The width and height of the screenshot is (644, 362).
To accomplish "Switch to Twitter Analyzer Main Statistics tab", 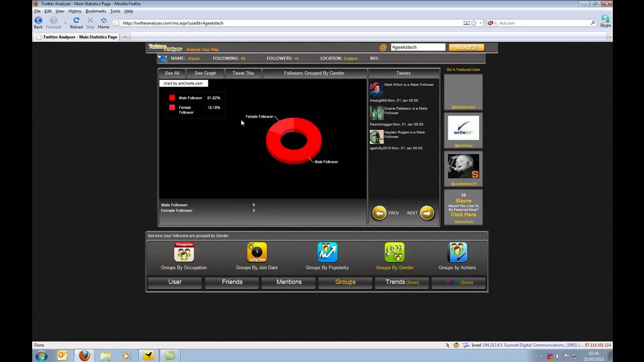I will (76, 37).
